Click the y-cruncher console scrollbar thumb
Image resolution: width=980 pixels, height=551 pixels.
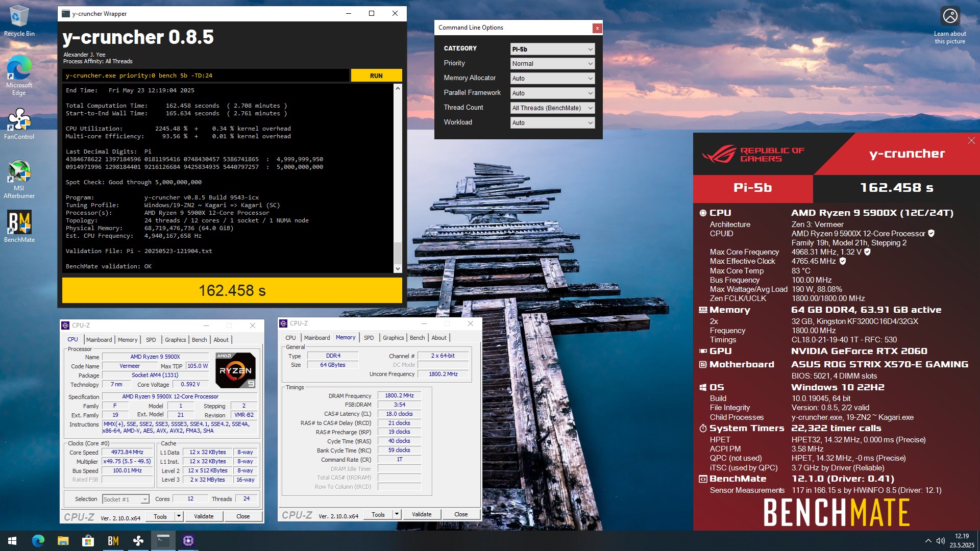point(398,252)
